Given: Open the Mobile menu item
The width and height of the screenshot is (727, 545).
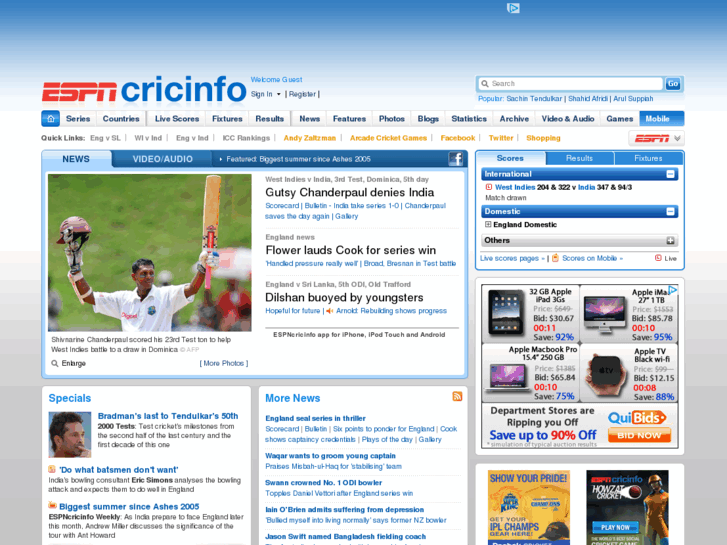Looking at the screenshot, I should [662, 119].
